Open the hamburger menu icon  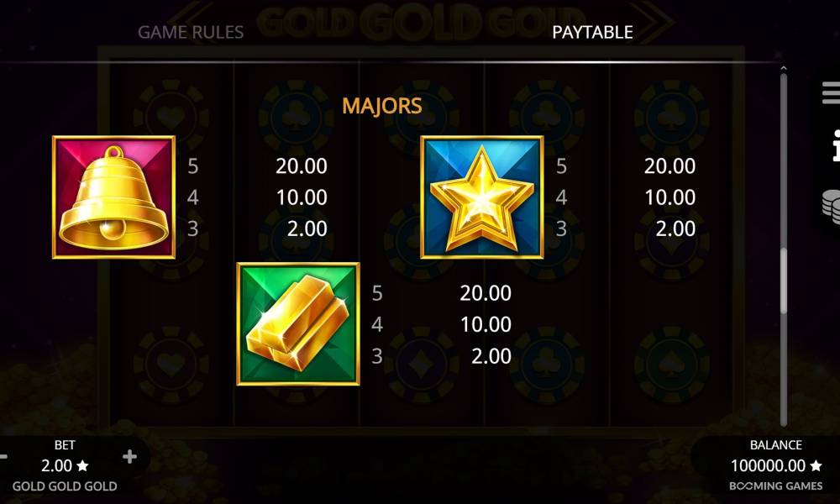(832, 92)
